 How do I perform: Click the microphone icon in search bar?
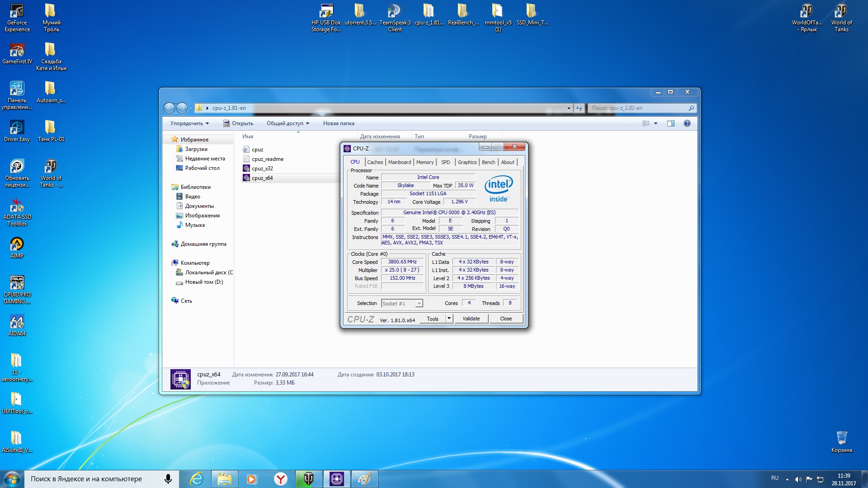168,479
